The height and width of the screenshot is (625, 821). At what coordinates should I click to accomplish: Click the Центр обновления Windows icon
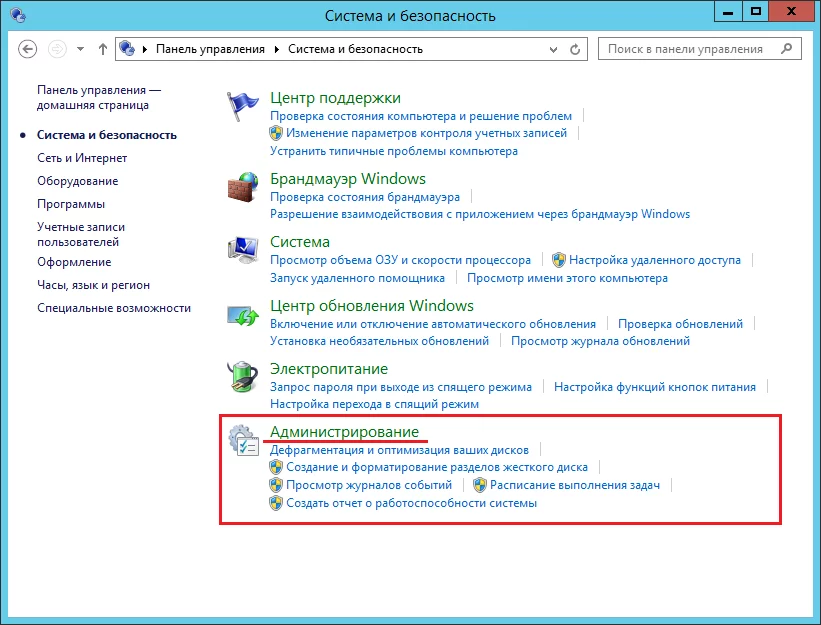[x=243, y=315]
